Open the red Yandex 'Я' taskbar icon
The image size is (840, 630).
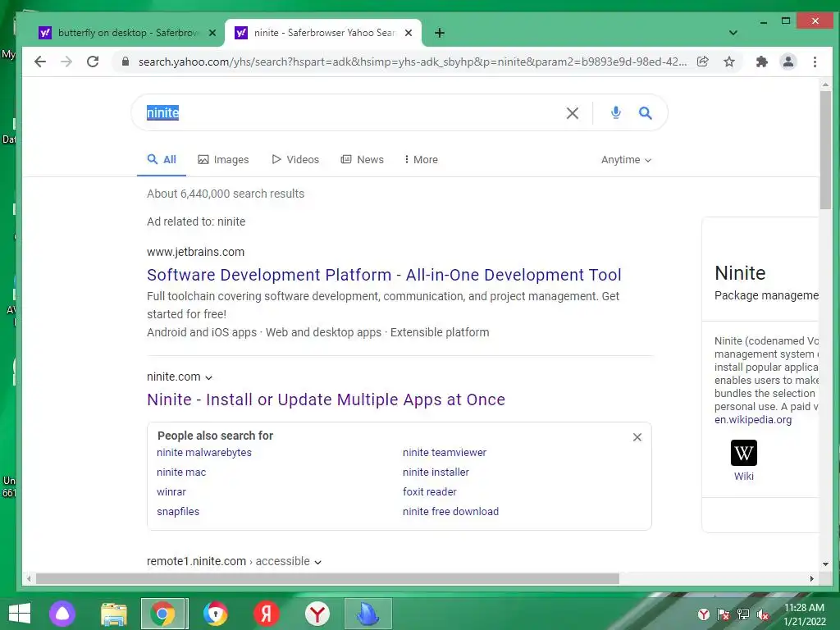[267, 614]
